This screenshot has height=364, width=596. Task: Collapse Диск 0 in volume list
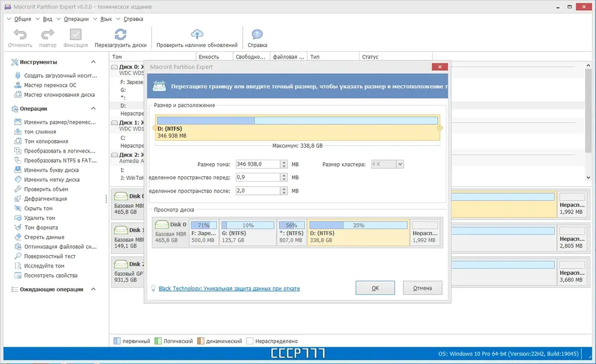114,67
